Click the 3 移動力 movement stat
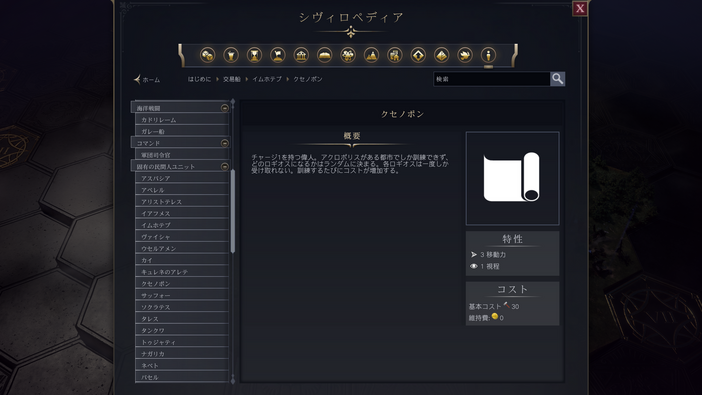This screenshot has height=395, width=702. pos(488,254)
